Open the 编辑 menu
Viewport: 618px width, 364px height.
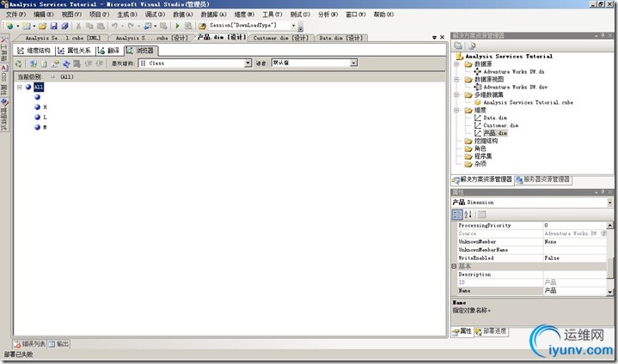click(x=43, y=15)
